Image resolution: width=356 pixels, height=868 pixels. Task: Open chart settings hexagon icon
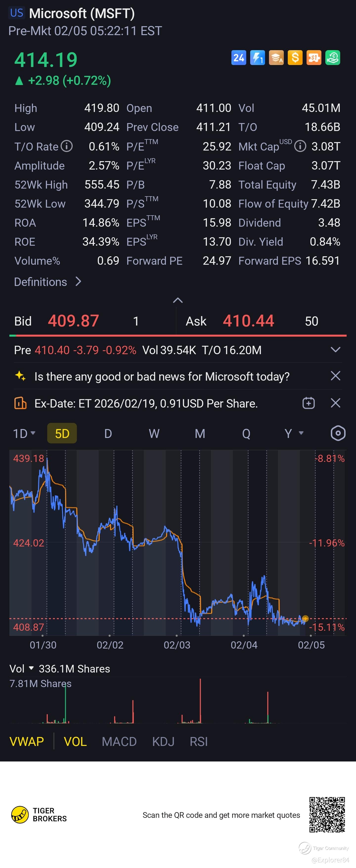[x=338, y=433]
